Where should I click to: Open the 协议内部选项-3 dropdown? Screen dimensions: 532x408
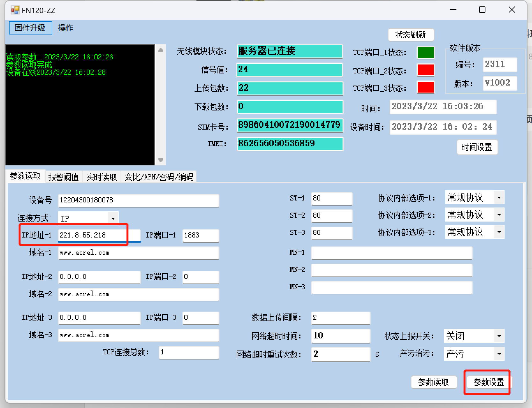pos(499,232)
